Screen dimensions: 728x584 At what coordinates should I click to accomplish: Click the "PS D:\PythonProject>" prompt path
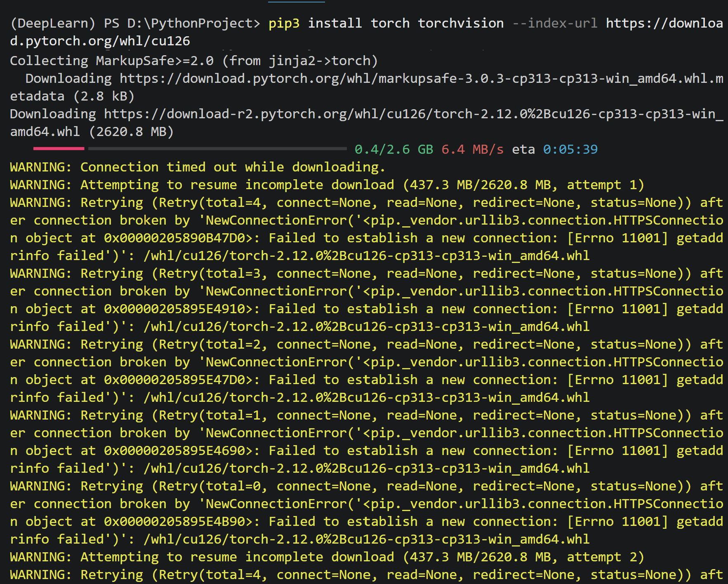[182, 23]
